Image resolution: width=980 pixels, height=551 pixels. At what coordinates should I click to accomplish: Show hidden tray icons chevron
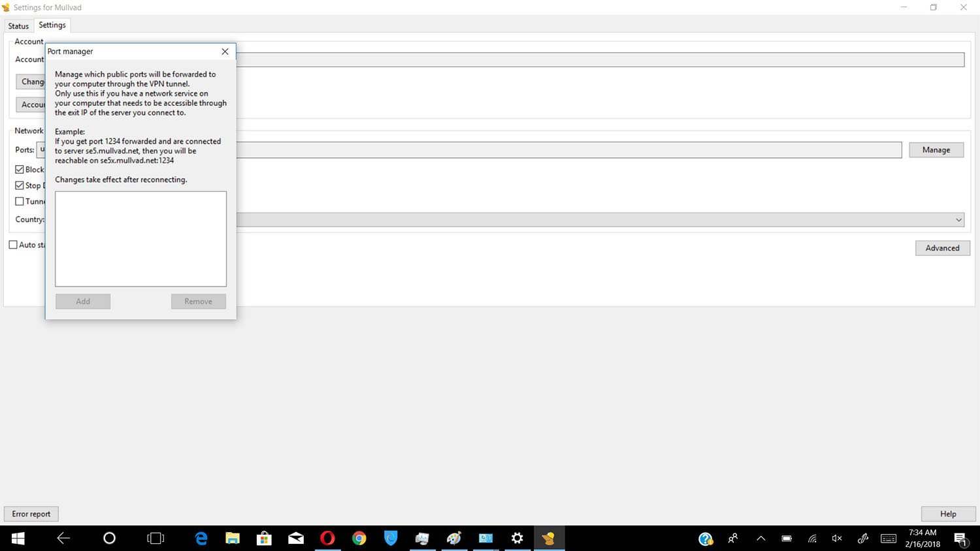[760, 539]
